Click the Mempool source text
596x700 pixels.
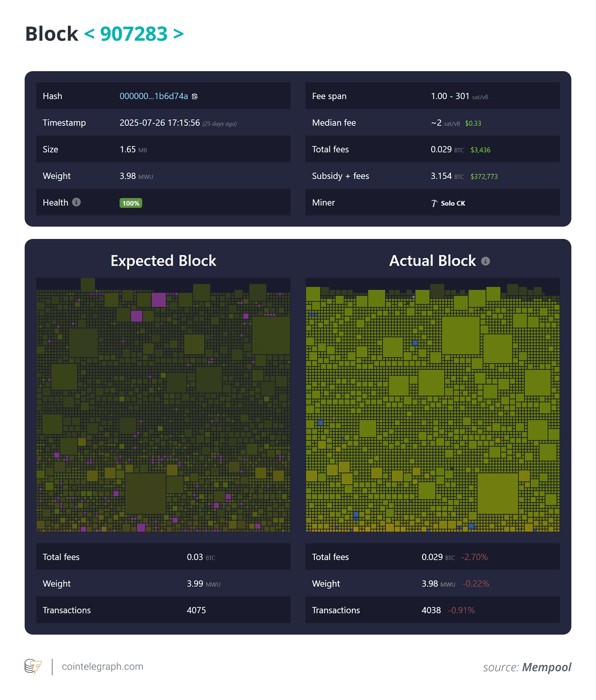click(546, 667)
